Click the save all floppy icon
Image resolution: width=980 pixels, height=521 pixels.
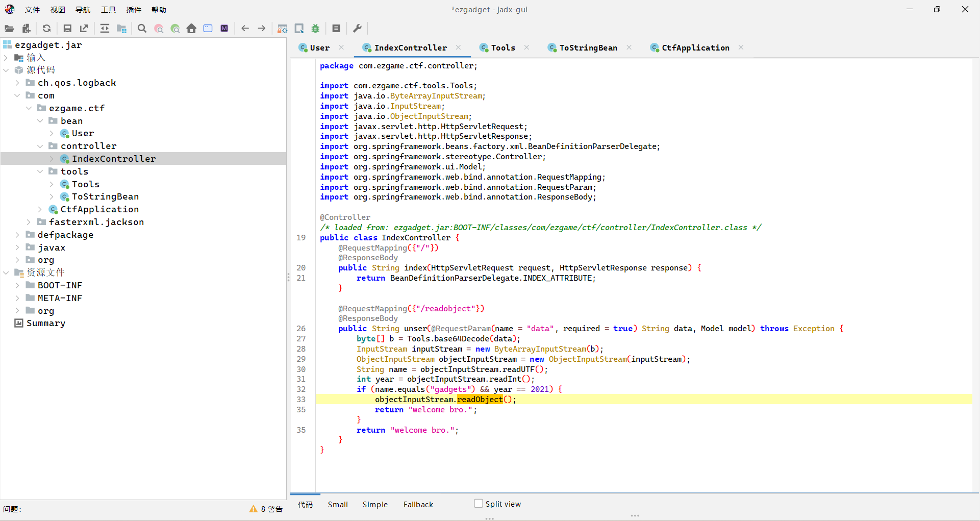pyautogui.click(x=67, y=29)
